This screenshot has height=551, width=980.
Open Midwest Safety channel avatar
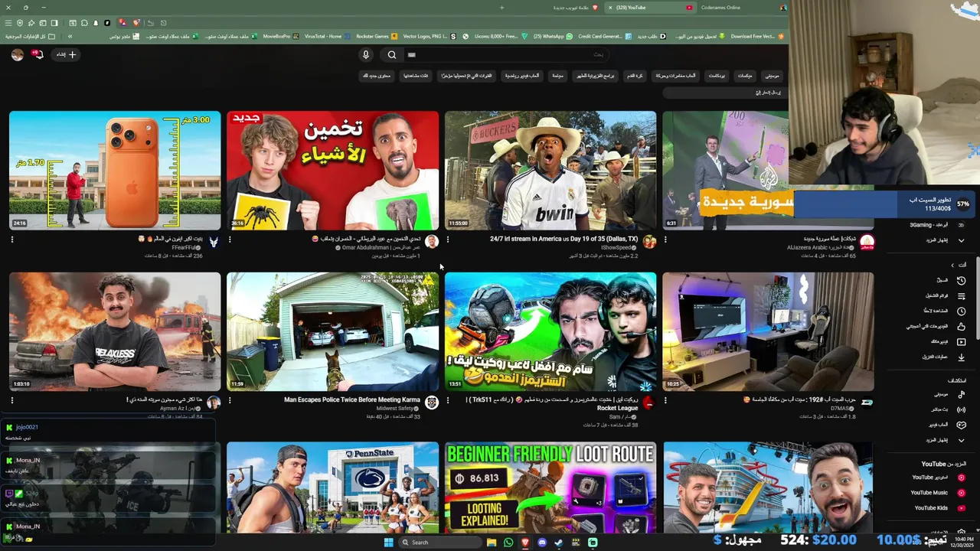[x=432, y=403]
